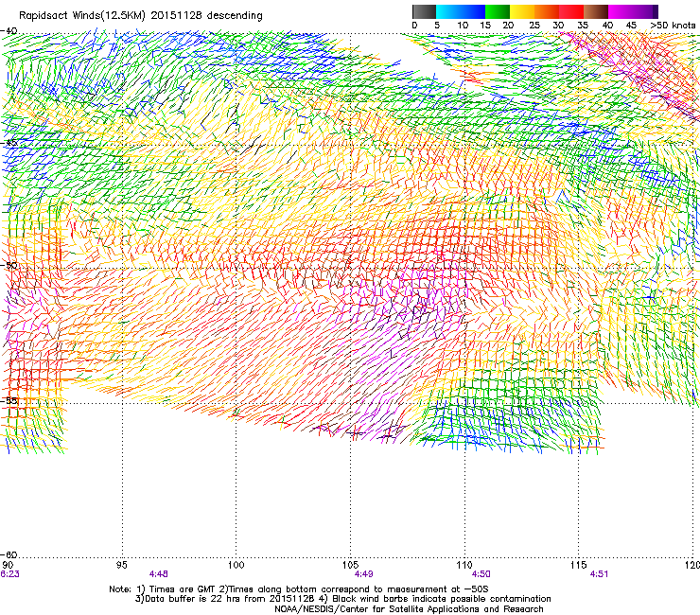The width and height of the screenshot is (700, 615).
Task: Select the brown 35-40 knots legend segment
Action: (x=596, y=11)
